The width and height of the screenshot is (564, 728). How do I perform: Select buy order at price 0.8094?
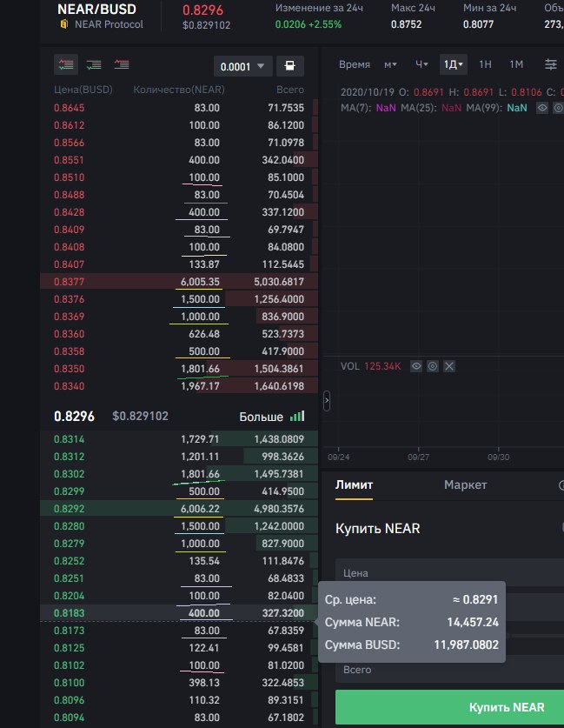click(x=179, y=718)
